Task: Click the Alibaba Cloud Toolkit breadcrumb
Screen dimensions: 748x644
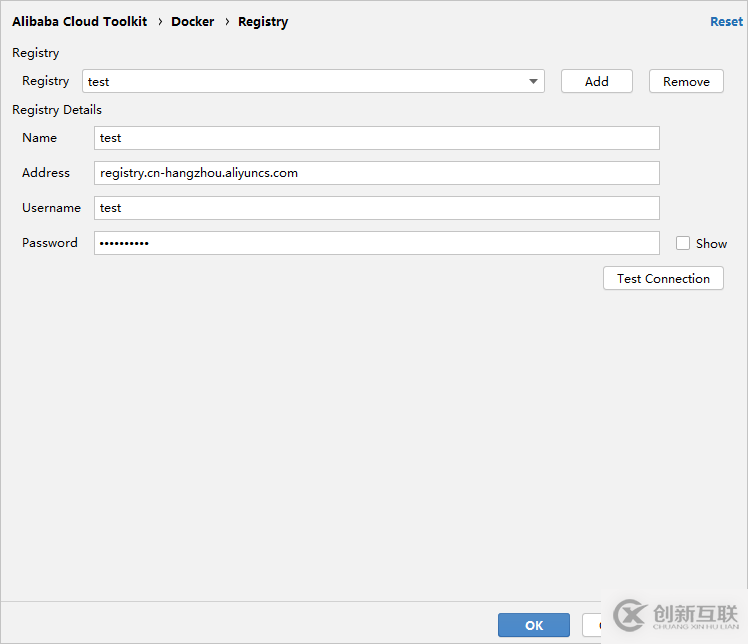Action: (x=79, y=21)
